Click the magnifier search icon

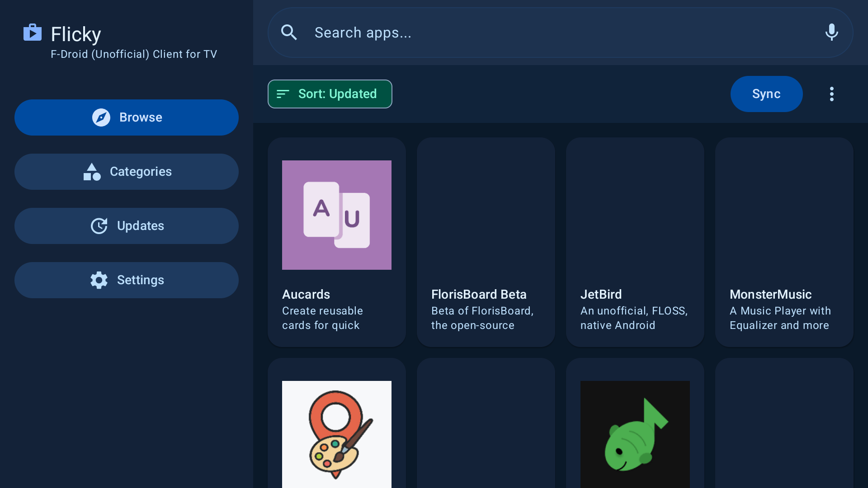tap(289, 33)
